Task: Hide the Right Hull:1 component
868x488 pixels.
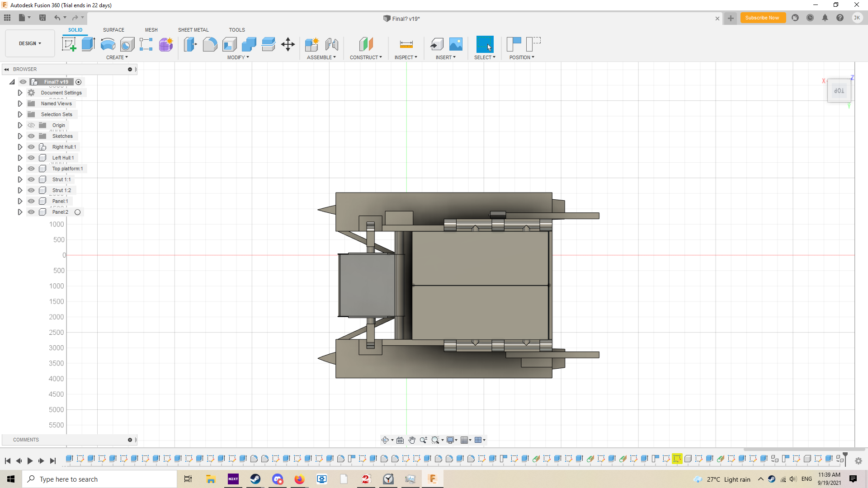Action: (31, 147)
